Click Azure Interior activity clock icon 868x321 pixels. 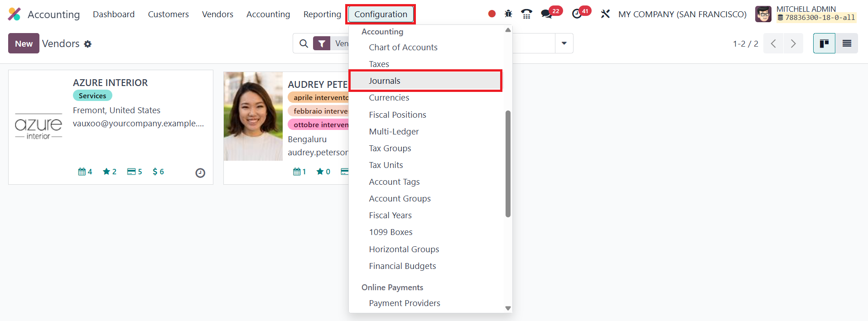pos(200,172)
